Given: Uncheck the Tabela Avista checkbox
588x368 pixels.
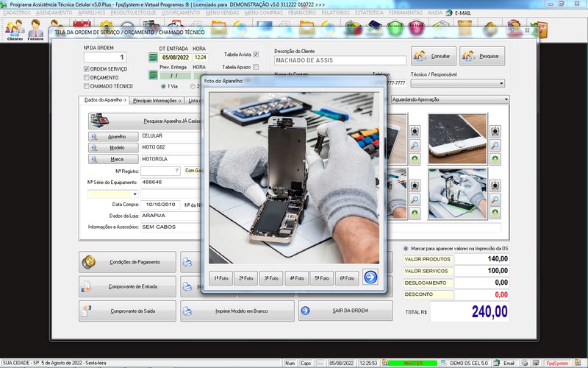Looking at the screenshot, I should pyautogui.click(x=256, y=54).
